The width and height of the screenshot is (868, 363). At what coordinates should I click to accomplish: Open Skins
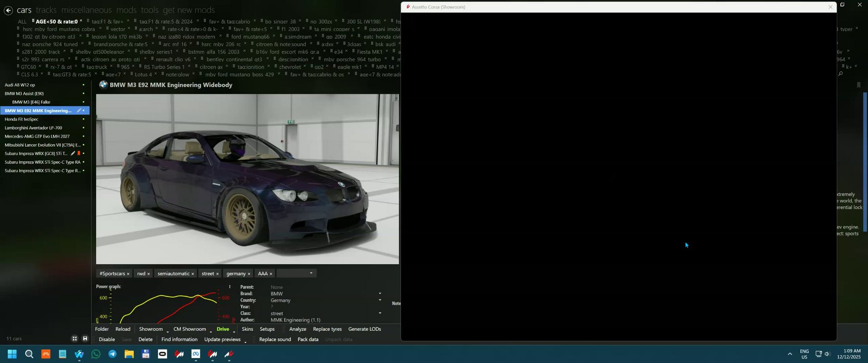coord(247,329)
